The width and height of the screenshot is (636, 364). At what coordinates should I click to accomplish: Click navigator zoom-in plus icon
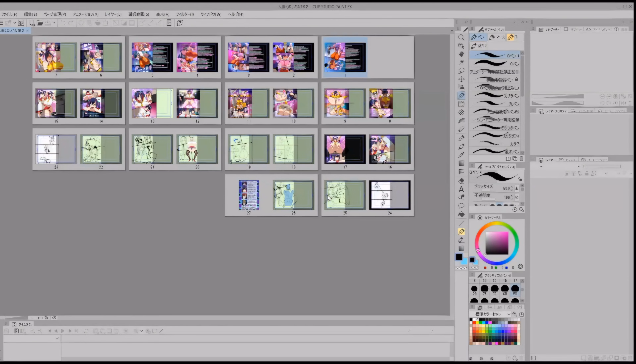609,97
